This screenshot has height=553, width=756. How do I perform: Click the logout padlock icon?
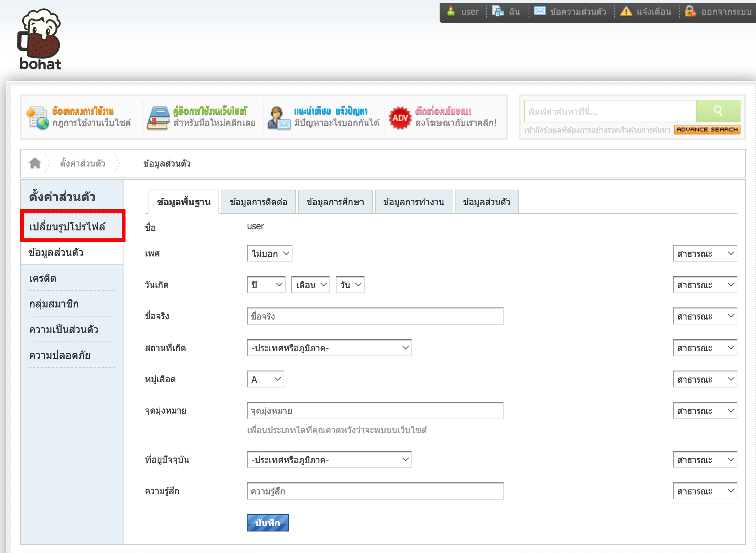tap(690, 11)
